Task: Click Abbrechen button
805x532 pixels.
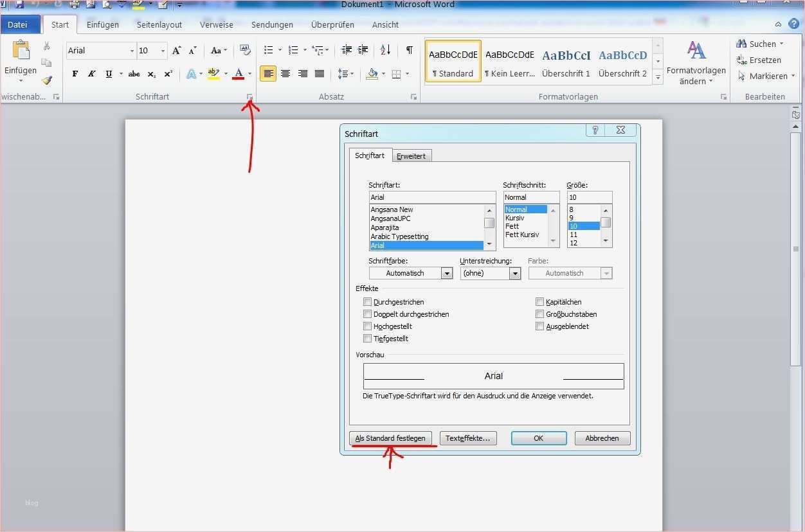Action: pyautogui.click(x=602, y=438)
